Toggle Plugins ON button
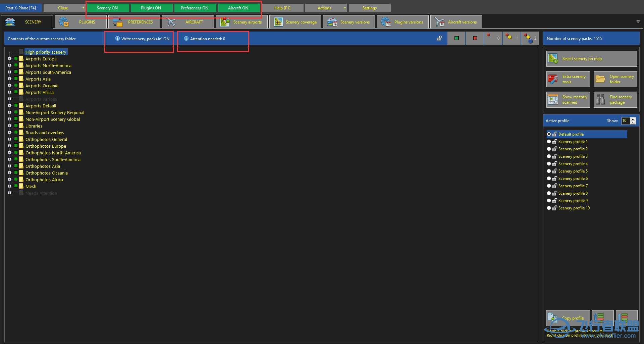 pos(151,8)
